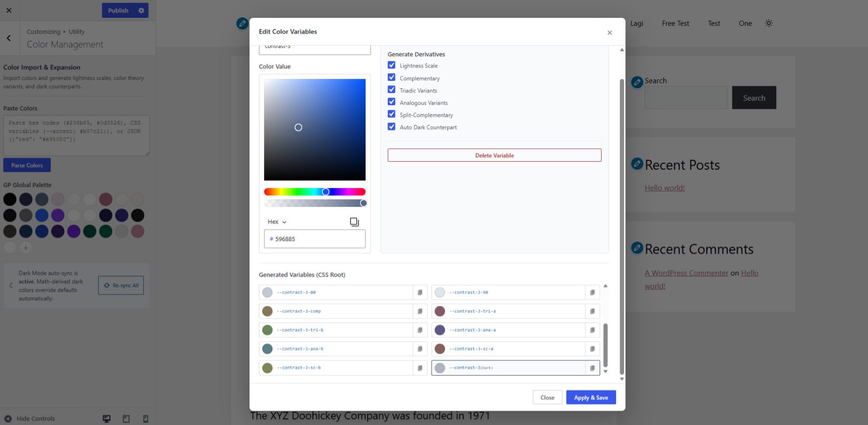Click the edit pencil icon next to Recent Comments
This screenshot has height=425, width=868.
pos(637,247)
